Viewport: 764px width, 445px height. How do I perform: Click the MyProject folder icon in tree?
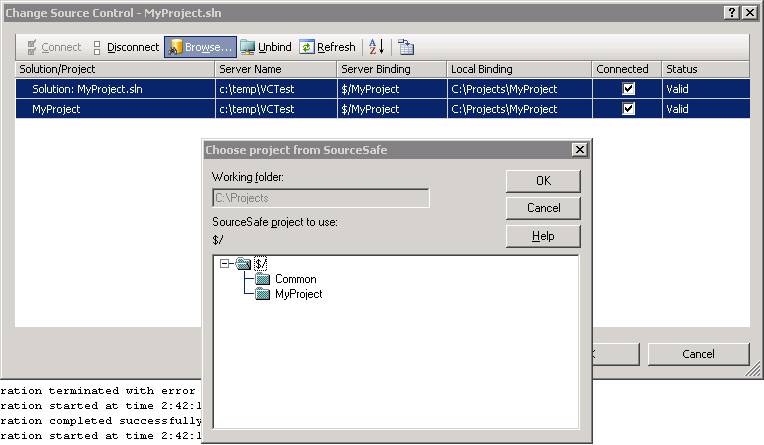[x=263, y=294]
